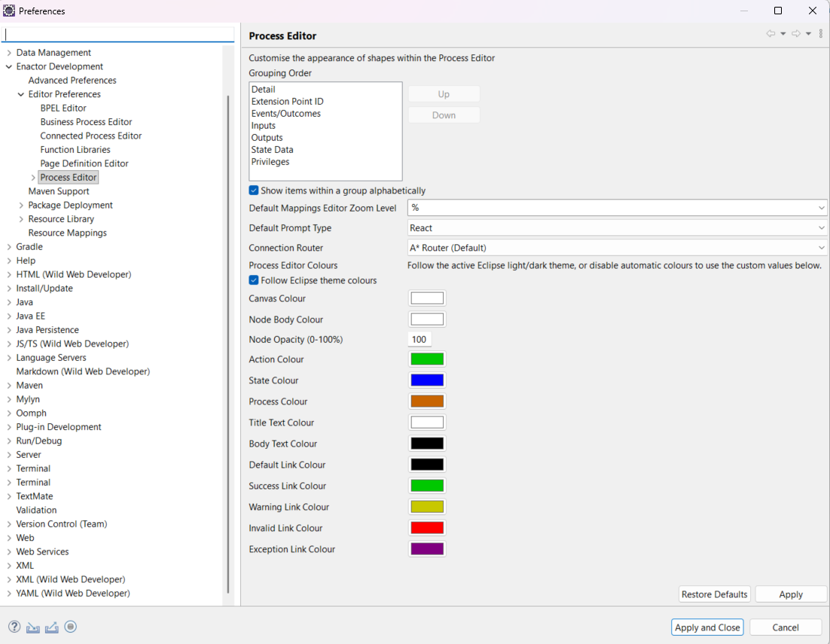Go back with the left arrow icon
830x644 pixels.
point(770,34)
